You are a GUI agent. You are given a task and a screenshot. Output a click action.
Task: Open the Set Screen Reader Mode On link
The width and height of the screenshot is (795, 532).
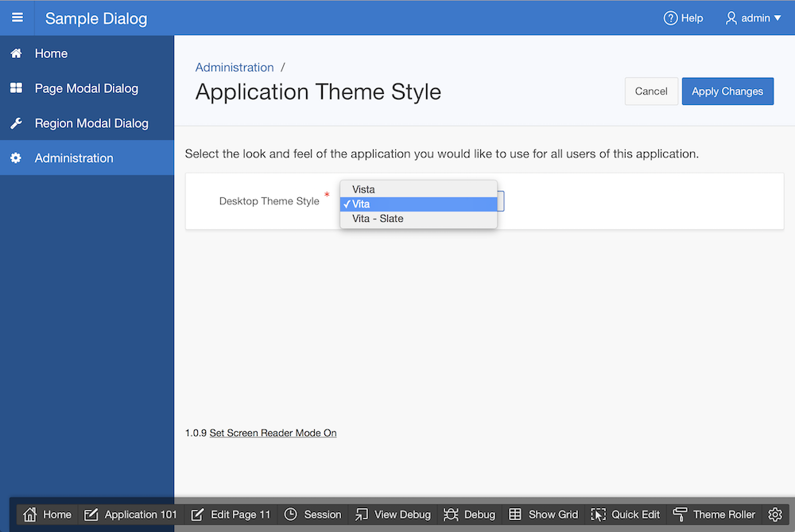pos(273,433)
